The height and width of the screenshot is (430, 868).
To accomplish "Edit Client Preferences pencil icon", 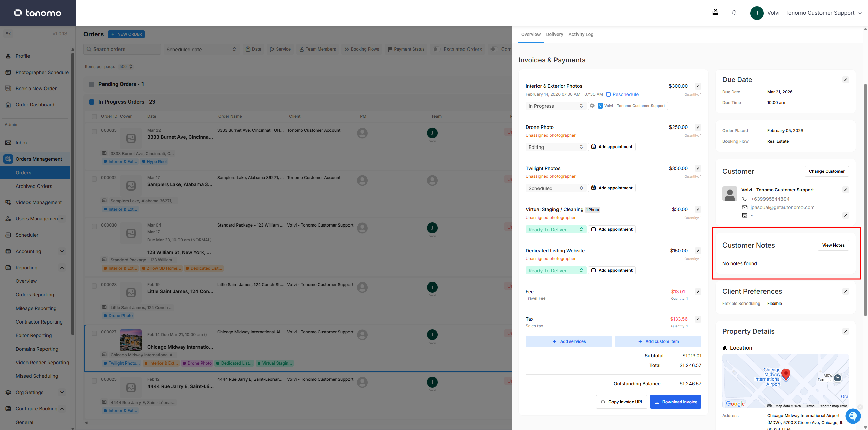I will [x=846, y=291].
